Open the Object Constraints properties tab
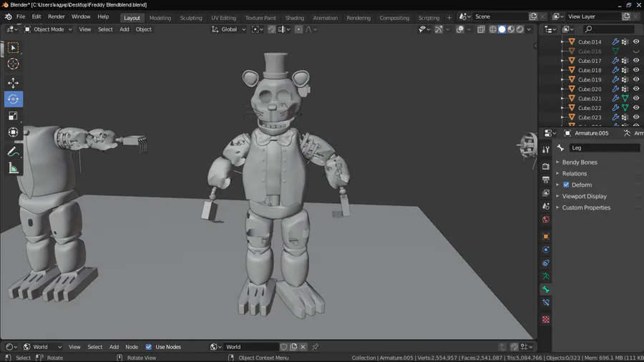The height and width of the screenshot is (362, 644). coord(546,263)
